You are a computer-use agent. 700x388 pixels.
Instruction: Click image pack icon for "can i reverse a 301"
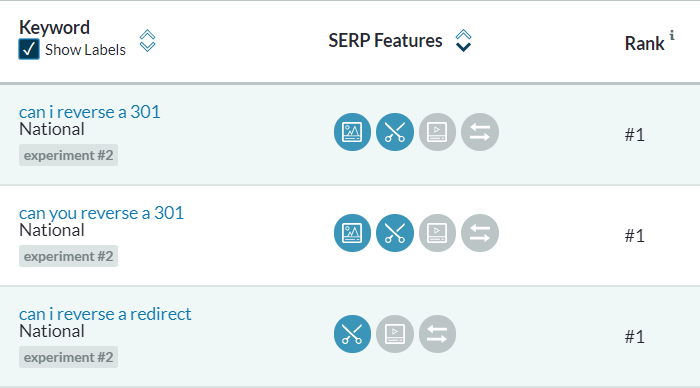pos(352,132)
